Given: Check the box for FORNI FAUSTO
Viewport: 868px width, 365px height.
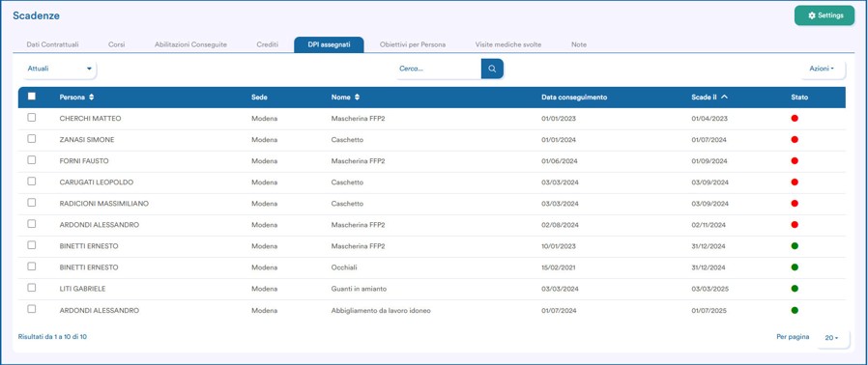Looking at the screenshot, I should (32, 160).
